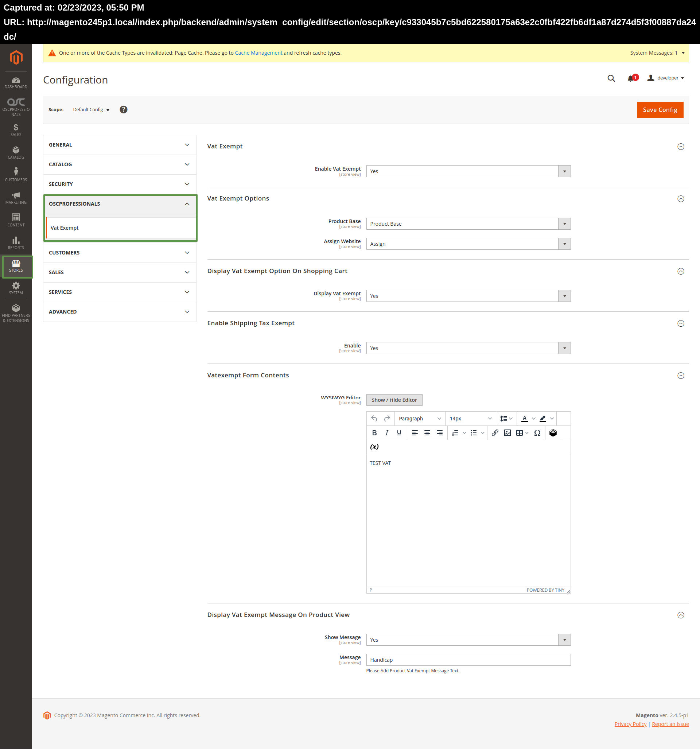
Task: Click the undo arrow in the editor
Action: [x=374, y=418]
